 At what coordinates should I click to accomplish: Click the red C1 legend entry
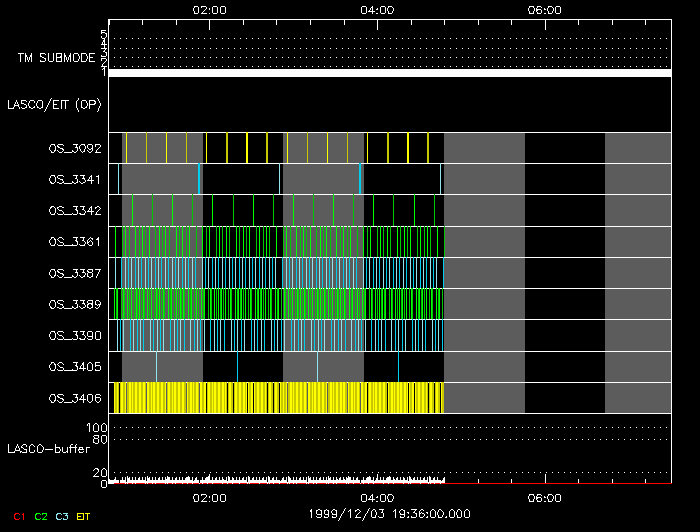[x=17, y=515]
